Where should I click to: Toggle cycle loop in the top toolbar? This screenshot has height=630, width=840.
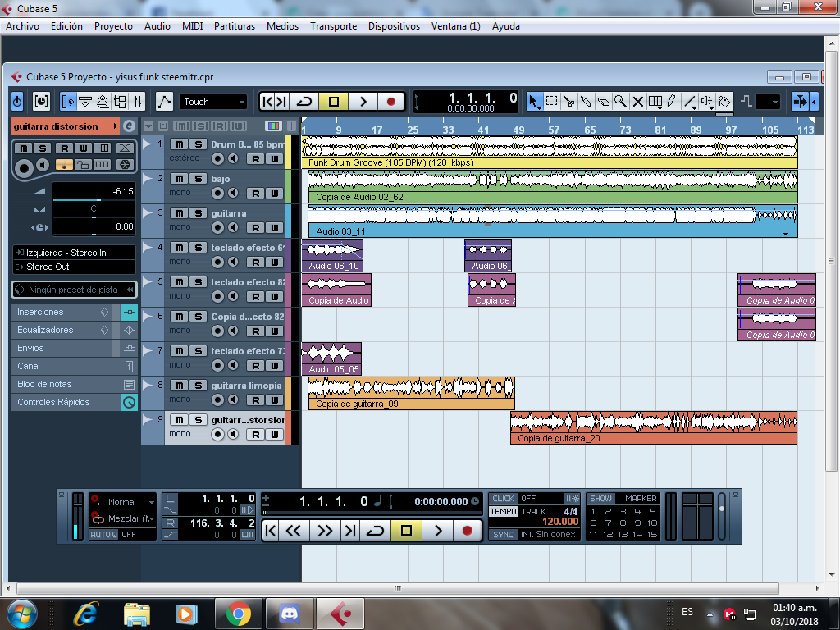[304, 101]
